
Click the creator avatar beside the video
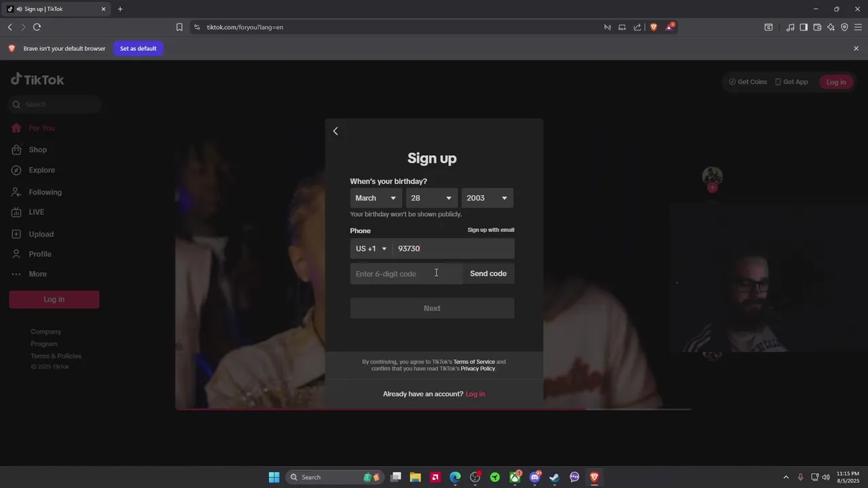pos(712,178)
